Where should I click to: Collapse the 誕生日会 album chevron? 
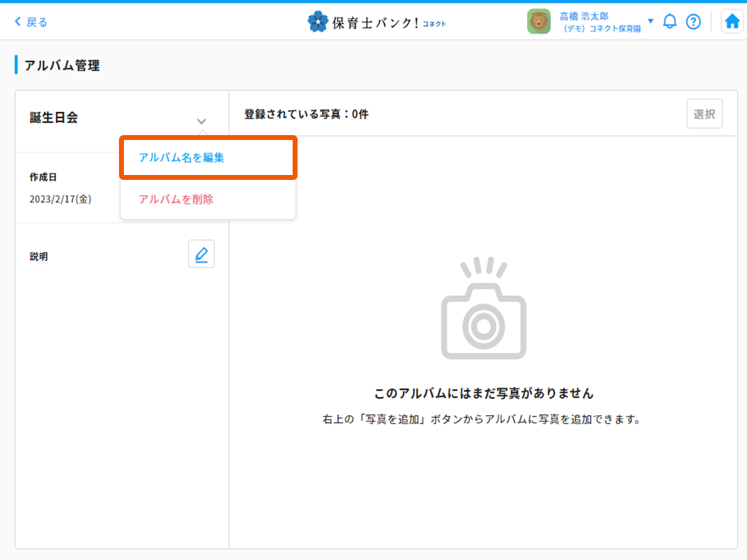coord(202,120)
